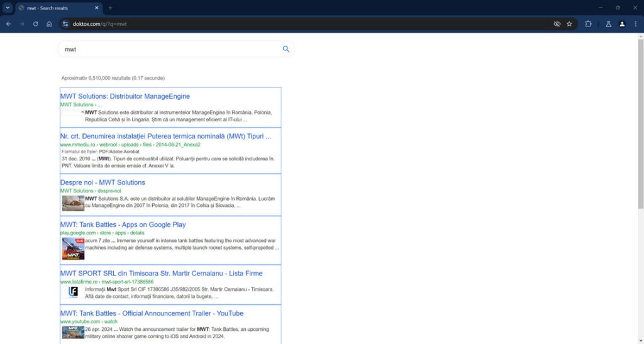
Task: Click MWT Solutions › despre-noi breadcrumb
Action: 91,191
